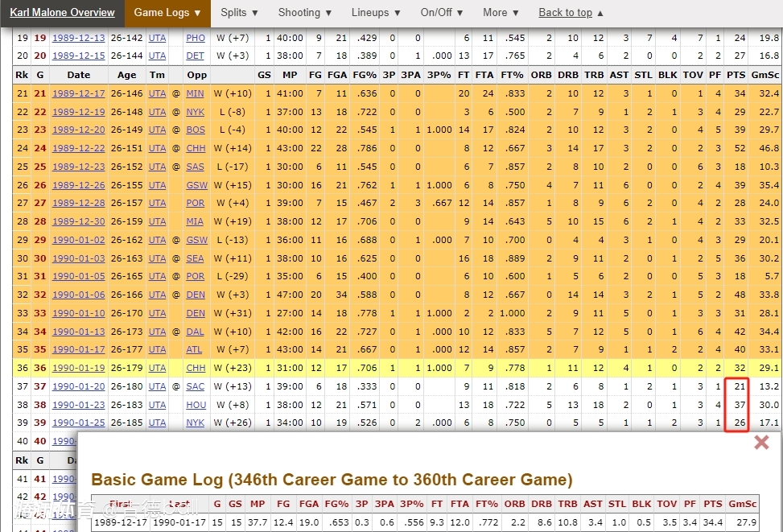Open the On/Off dropdown
Screen dimensions: 783x532
[442, 13]
